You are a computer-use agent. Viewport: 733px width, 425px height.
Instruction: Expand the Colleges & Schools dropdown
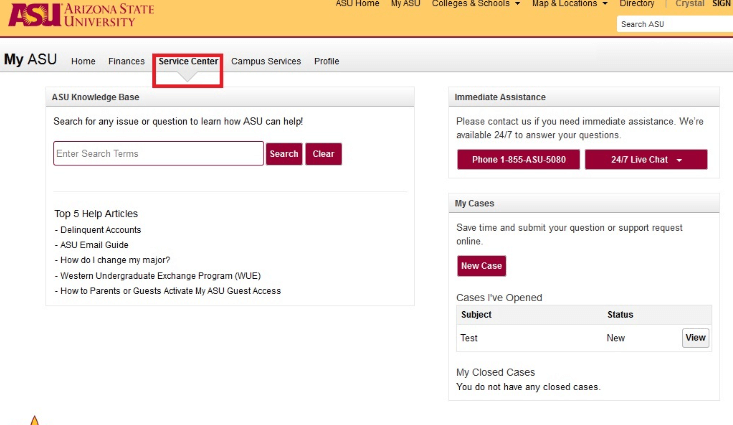coord(475,4)
